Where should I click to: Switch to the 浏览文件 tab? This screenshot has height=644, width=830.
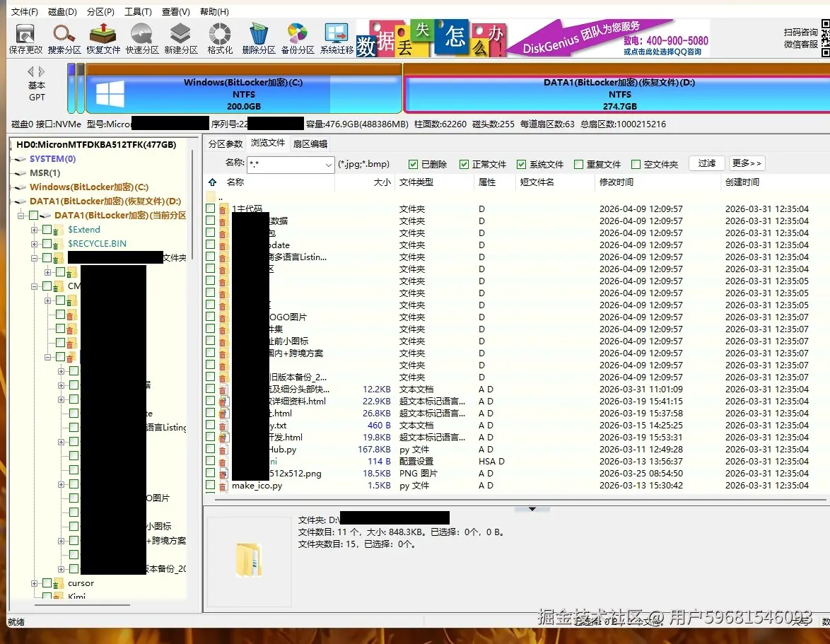pyautogui.click(x=268, y=143)
